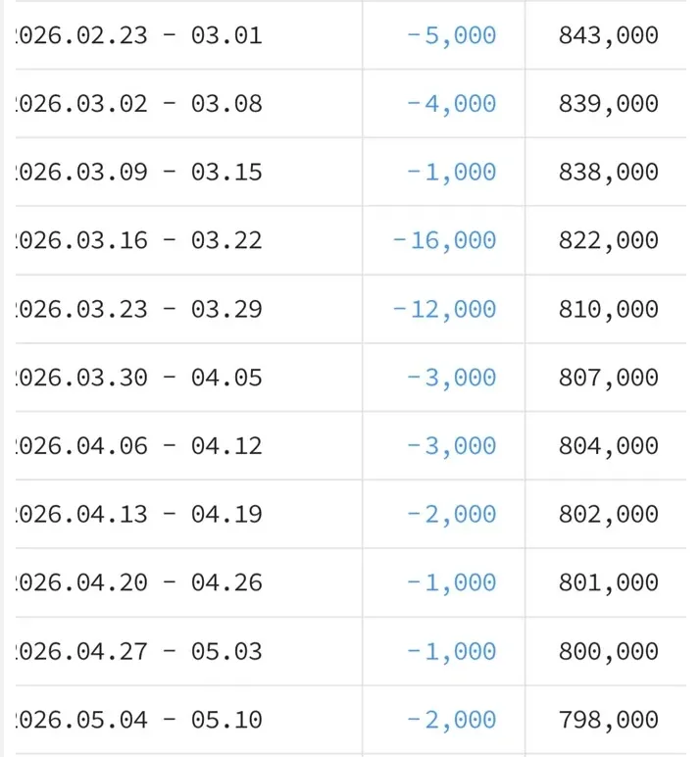This screenshot has width=700, height=757.
Task: Select the 2026.05.04 - 05.10 date range
Action: tap(138, 720)
